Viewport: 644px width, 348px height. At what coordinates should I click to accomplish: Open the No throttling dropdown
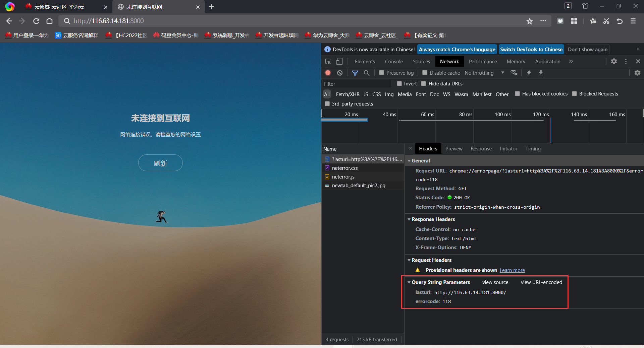(484, 73)
